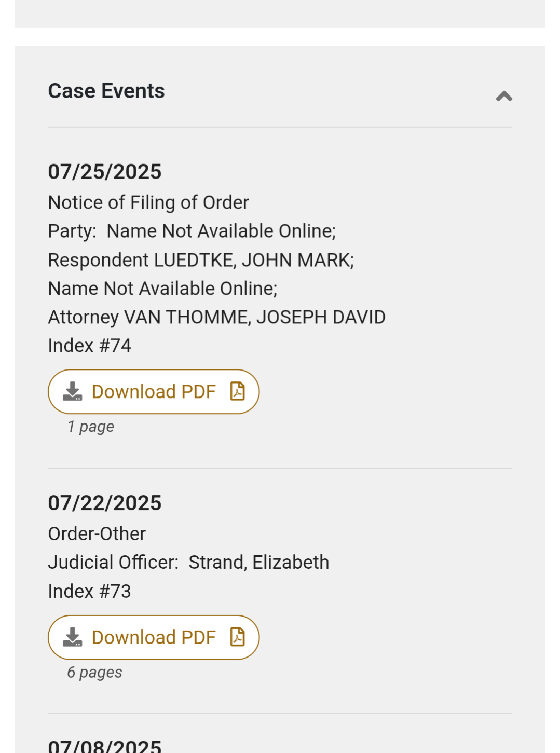The width and height of the screenshot is (560, 753).
Task: Click Judicial Officer Strand, Elizabeth line
Action: (188, 562)
